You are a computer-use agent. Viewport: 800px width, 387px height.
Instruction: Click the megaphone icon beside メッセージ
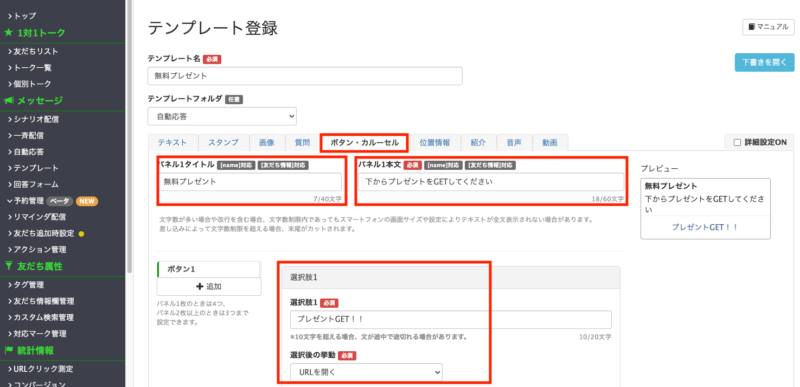(8, 100)
